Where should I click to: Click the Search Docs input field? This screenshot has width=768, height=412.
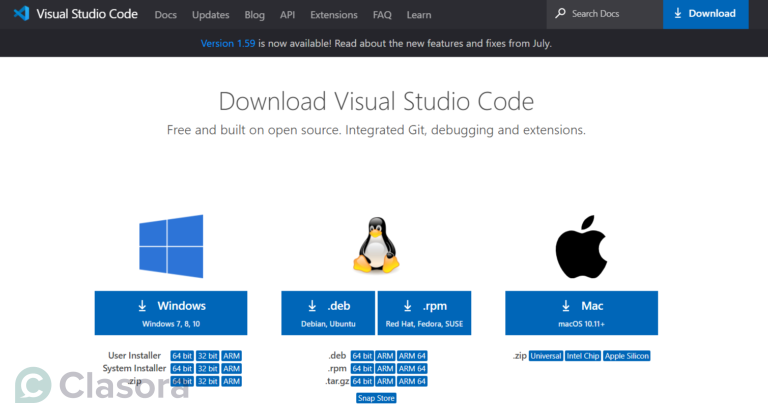click(605, 14)
